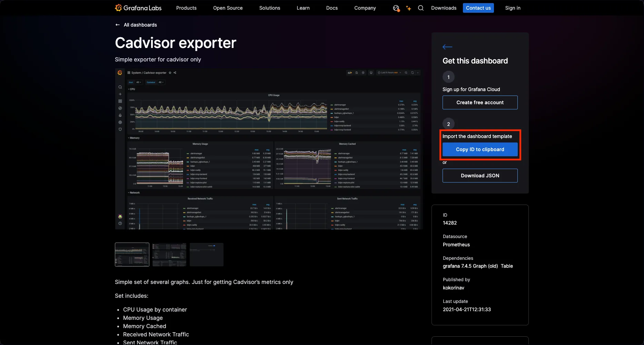Click 'Received Network Traffic' list item
The image size is (644, 345).
click(156, 334)
